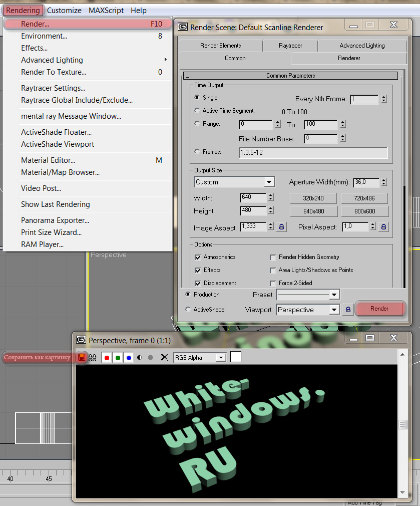
Task: Enable the blue channel button
Action: point(129,358)
